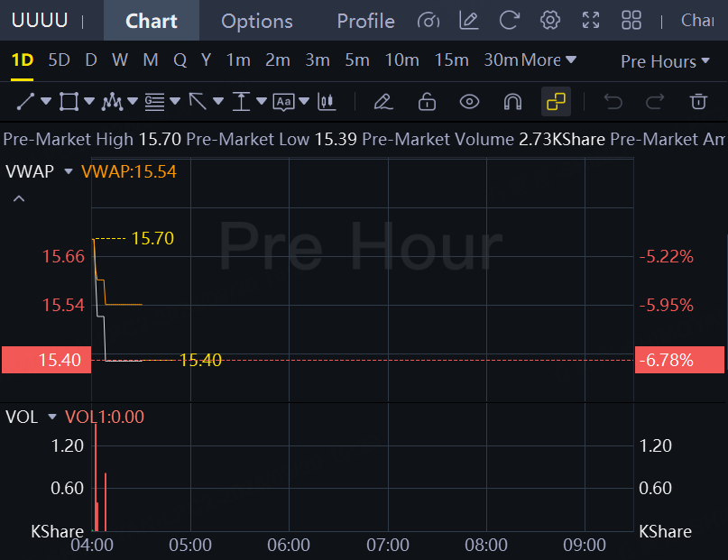This screenshot has height=560, width=728.
Task: Expand wave pattern options arrow
Action: [x=133, y=101]
